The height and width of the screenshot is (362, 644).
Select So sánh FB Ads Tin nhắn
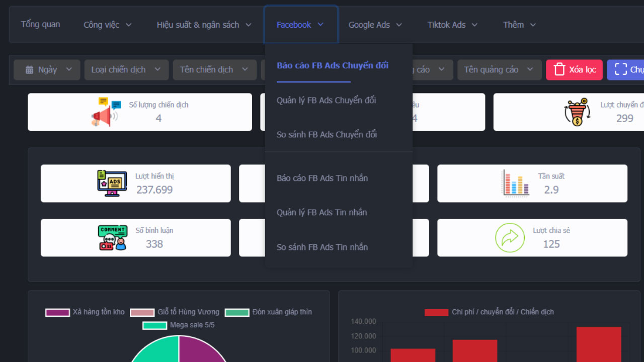322,247
